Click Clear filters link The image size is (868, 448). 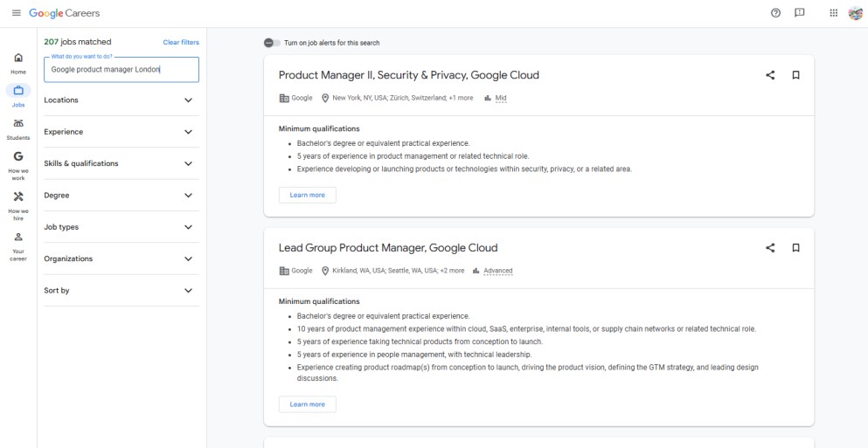(x=181, y=42)
